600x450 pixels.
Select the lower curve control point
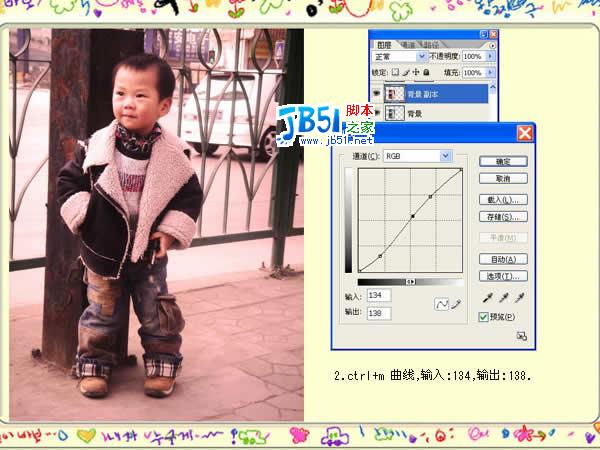pyautogui.click(x=380, y=256)
